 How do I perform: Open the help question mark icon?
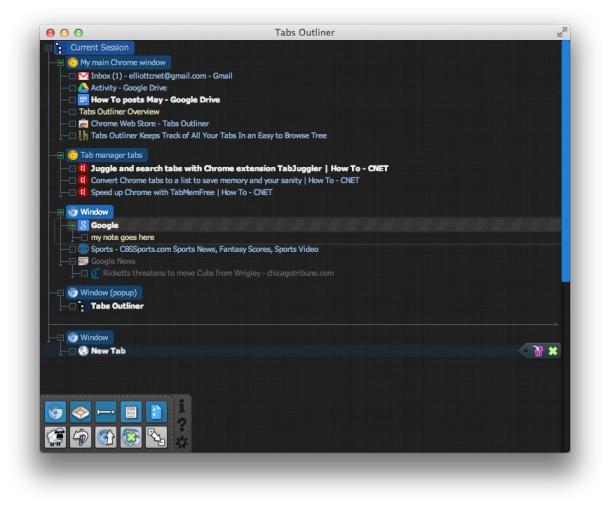coord(182,424)
